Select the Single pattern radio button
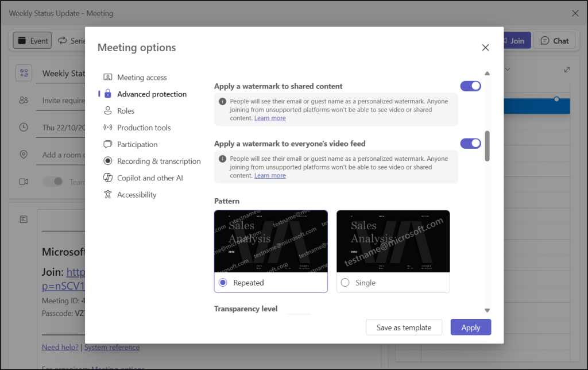The image size is (588, 370). click(345, 283)
